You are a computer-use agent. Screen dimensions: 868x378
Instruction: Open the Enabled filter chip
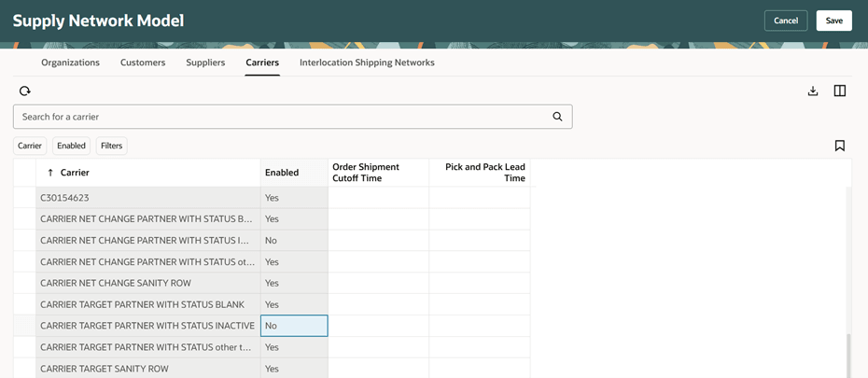pyautogui.click(x=71, y=146)
